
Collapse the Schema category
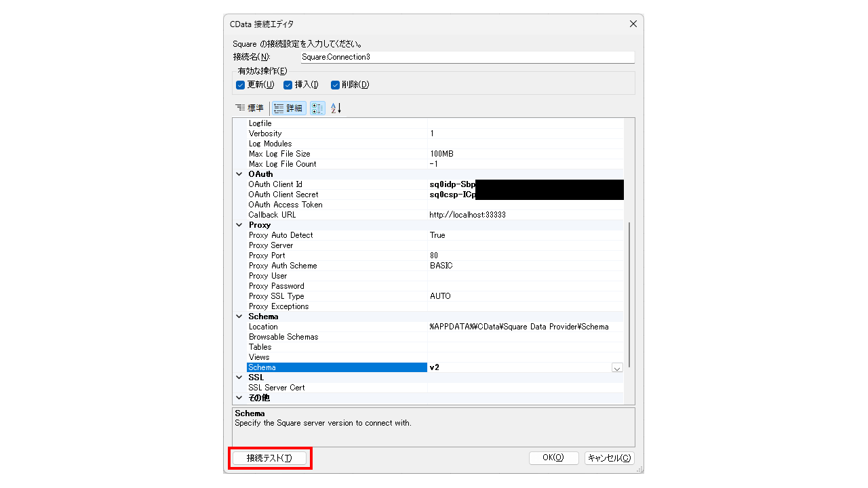(239, 317)
